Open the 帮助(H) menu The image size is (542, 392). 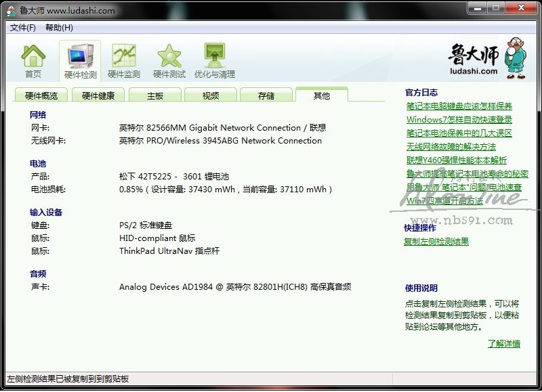pos(59,28)
